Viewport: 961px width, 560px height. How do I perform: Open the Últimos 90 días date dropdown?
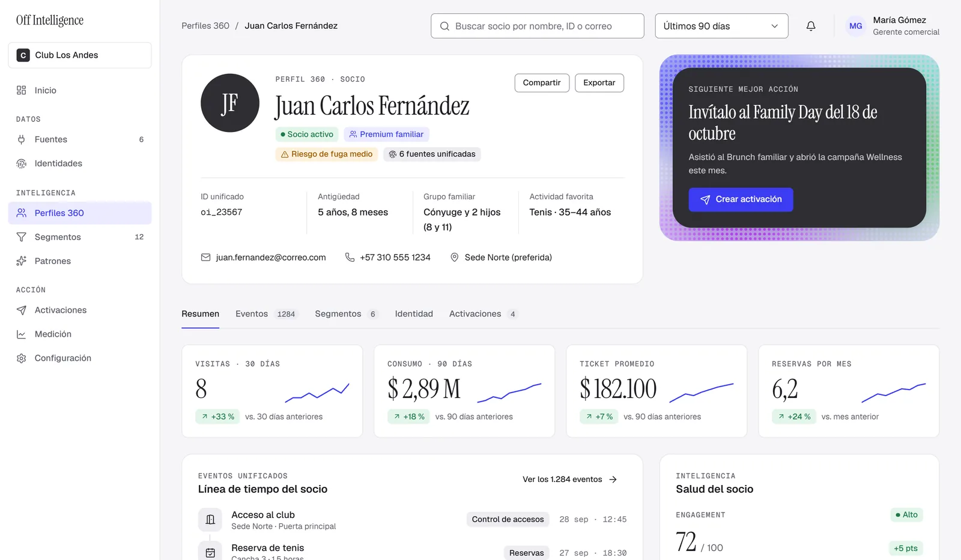[721, 26]
